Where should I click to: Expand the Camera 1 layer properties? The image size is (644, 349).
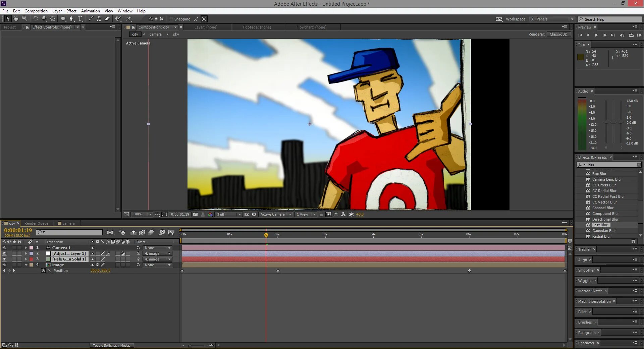(x=26, y=248)
